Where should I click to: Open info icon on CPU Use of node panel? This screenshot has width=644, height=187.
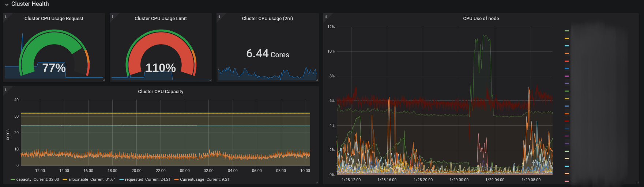(326, 16)
